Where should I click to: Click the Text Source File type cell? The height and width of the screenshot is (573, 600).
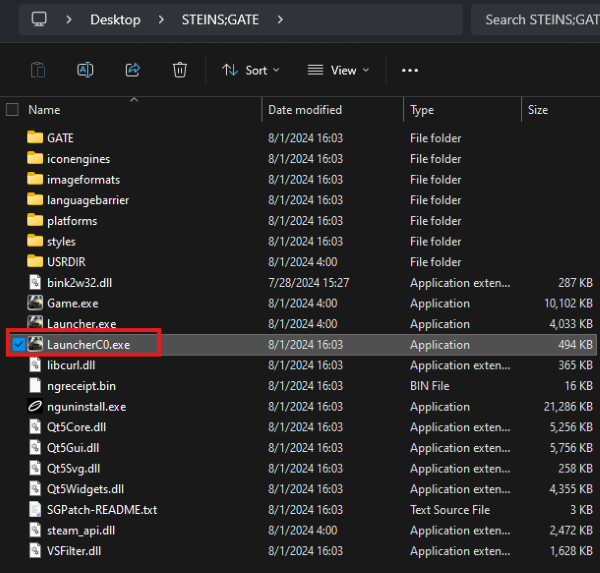(x=450, y=510)
